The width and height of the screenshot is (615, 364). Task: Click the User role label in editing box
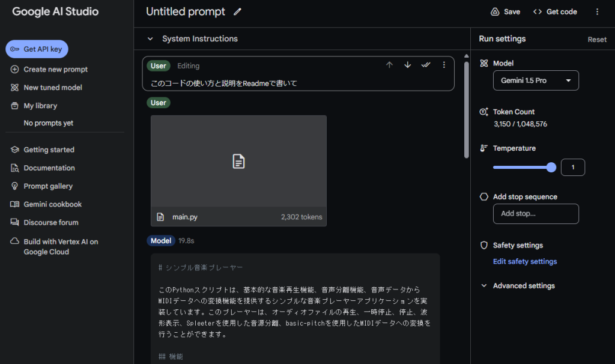159,66
